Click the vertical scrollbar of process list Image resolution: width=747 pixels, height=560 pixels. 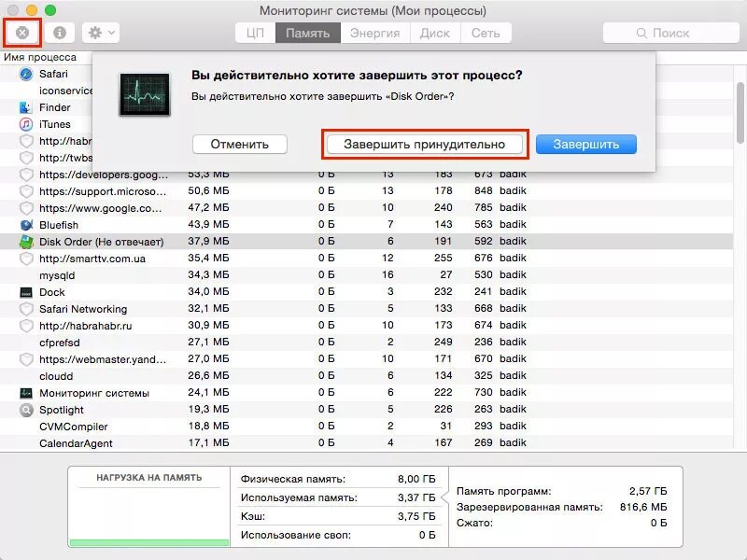click(x=740, y=113)
